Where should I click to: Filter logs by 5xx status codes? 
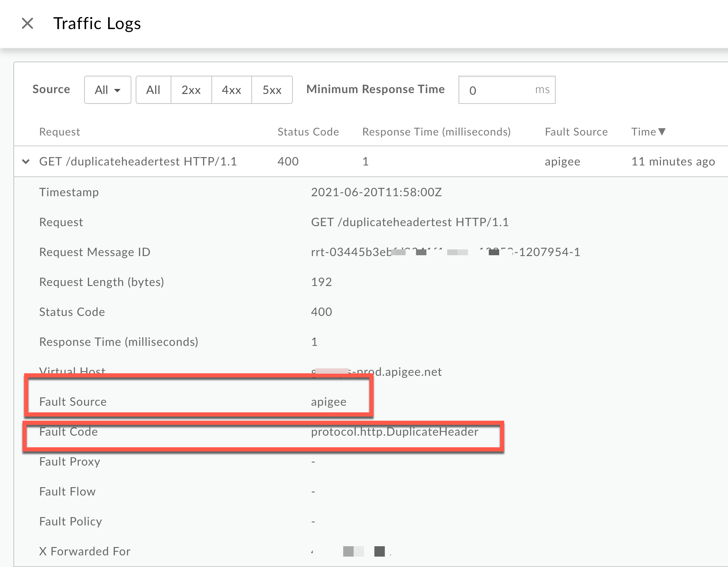click(272, 90)
